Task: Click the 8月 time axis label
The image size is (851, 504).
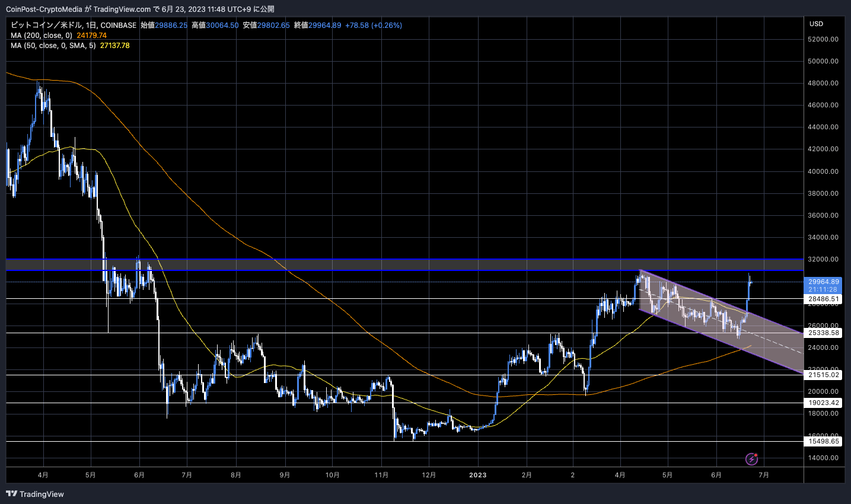Action: pos(235,475)
